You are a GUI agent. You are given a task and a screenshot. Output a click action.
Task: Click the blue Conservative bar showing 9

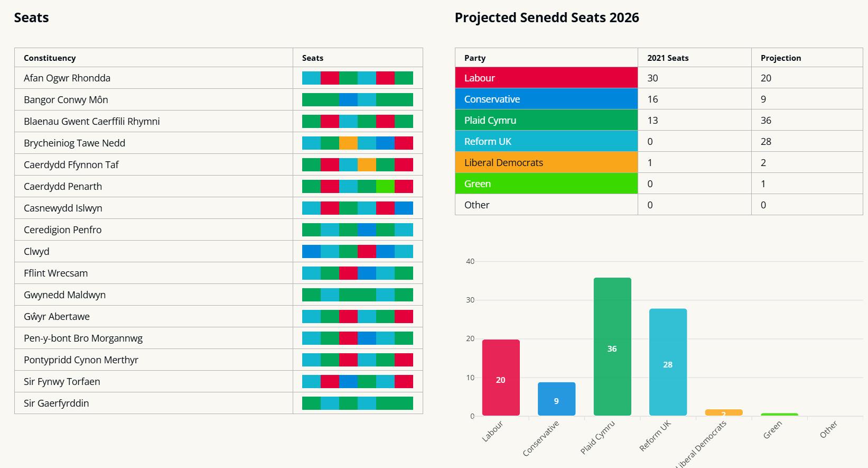click(x=556, y=399)
